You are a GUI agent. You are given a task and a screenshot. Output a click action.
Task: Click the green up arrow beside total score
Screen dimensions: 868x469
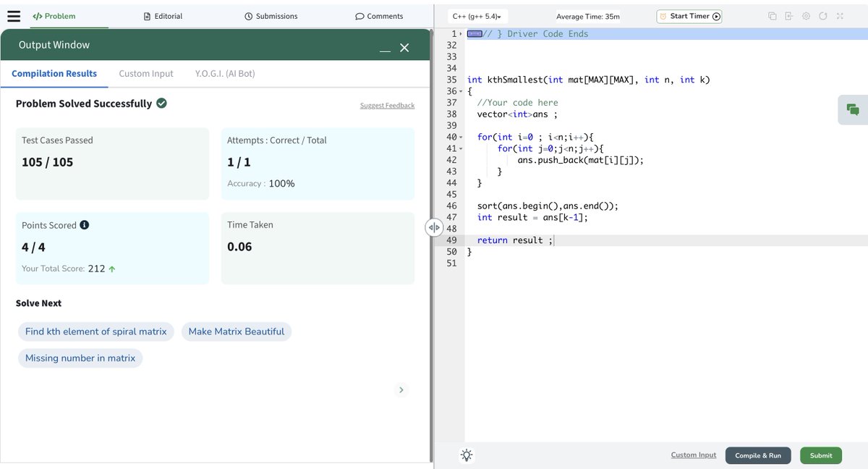(112, 269)
